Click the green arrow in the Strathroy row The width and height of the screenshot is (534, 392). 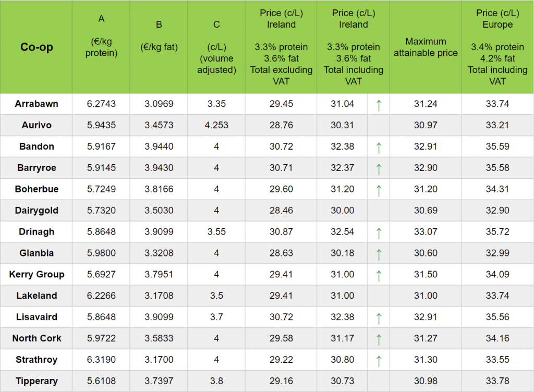(x=379, y=360)
